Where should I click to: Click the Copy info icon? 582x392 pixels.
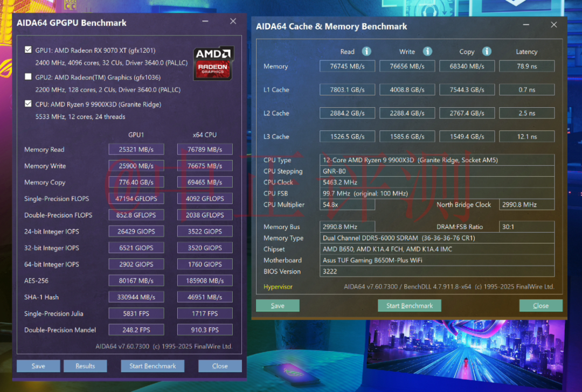pos(487,51)
